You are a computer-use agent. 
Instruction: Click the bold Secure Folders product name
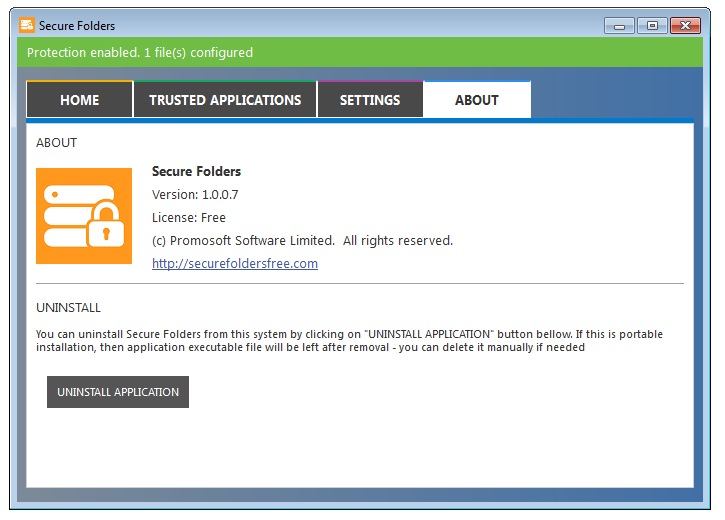pyautogui.click(x=197, y=171)
